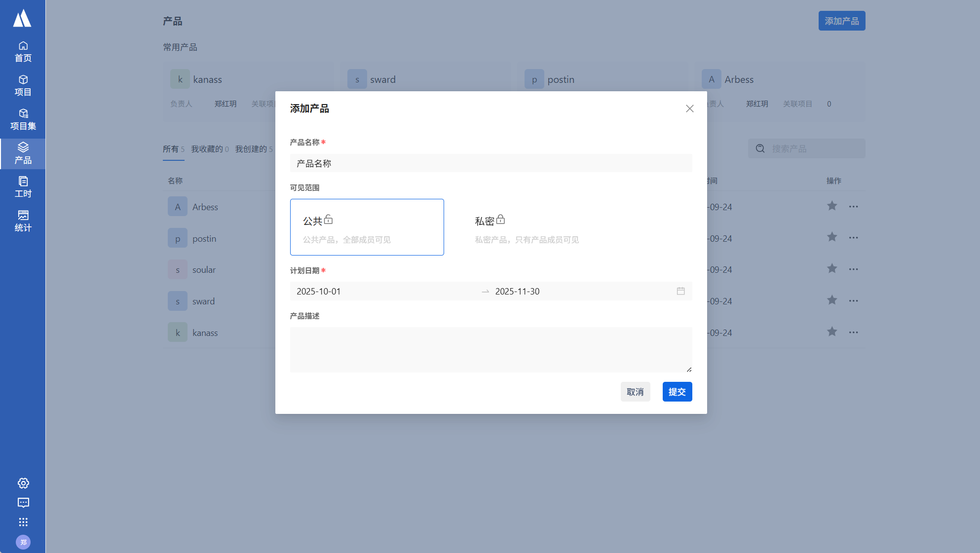This screenshot has height=553, width=980.
Task: Click the 产品名称 input field
Action: (490, 164)
